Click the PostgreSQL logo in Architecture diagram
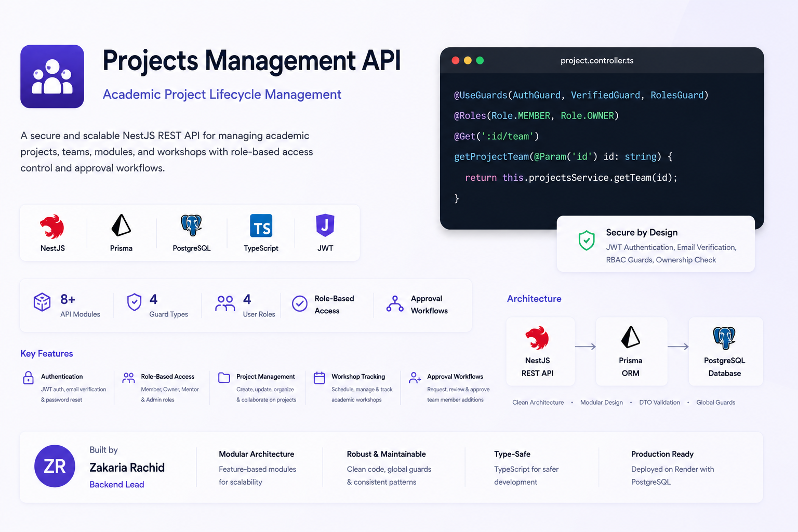The height and width of the screenshot is (532, 798). pos(724,338)
